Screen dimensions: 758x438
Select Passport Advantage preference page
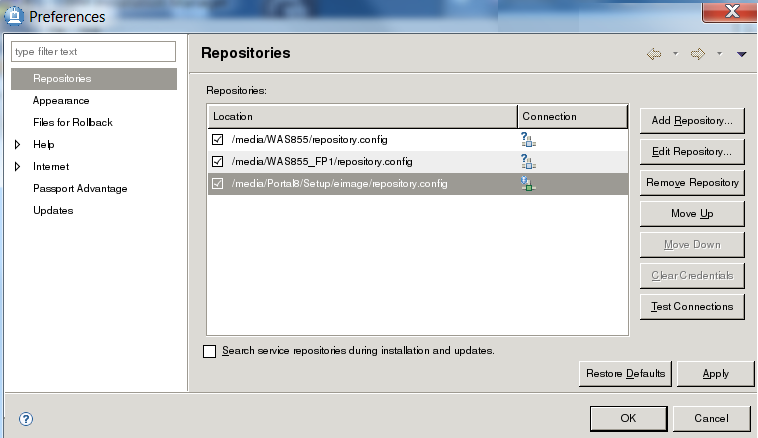(80, 189)
